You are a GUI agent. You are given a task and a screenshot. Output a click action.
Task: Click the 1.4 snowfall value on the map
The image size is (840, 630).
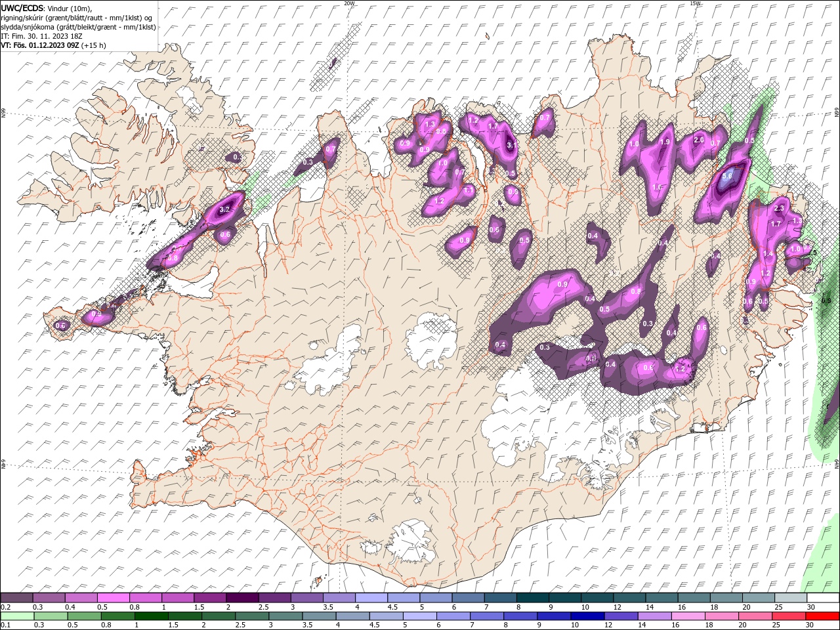point(768,254)
